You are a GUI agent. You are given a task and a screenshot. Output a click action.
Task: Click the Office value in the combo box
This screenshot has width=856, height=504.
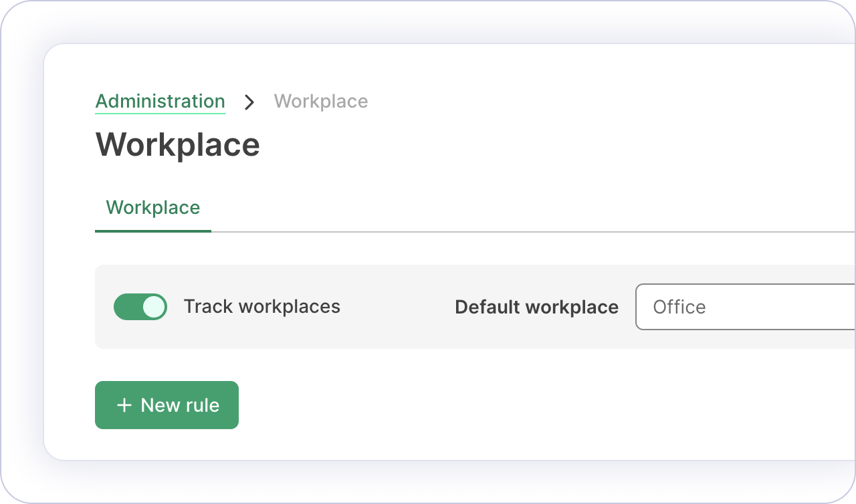click(x=679, y=307)
